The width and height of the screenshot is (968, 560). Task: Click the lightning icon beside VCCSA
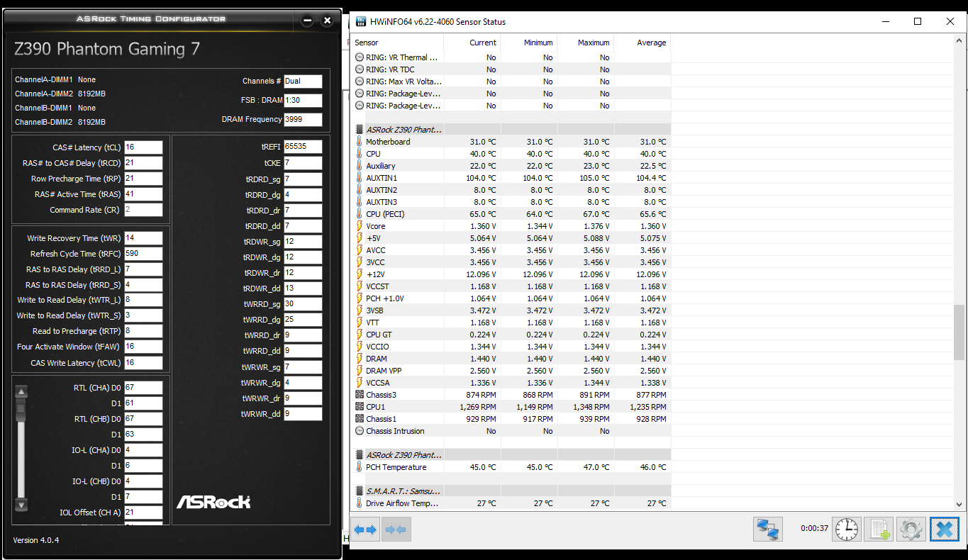[360, 383]
